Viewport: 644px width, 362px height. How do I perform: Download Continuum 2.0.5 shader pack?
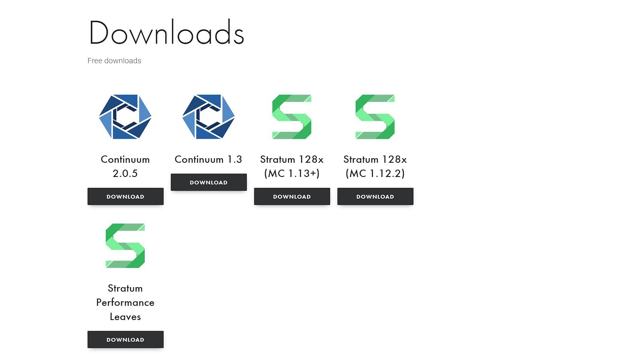(125, 196)
